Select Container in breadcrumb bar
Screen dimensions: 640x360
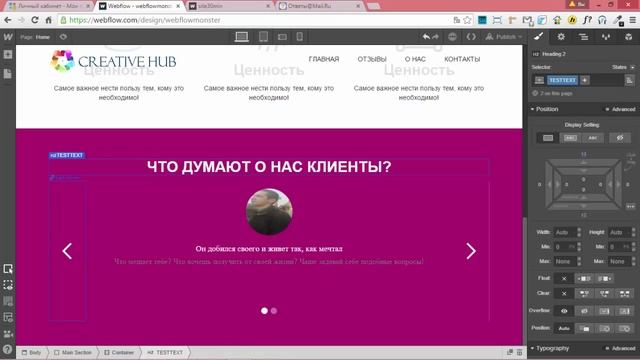(119, 352)
